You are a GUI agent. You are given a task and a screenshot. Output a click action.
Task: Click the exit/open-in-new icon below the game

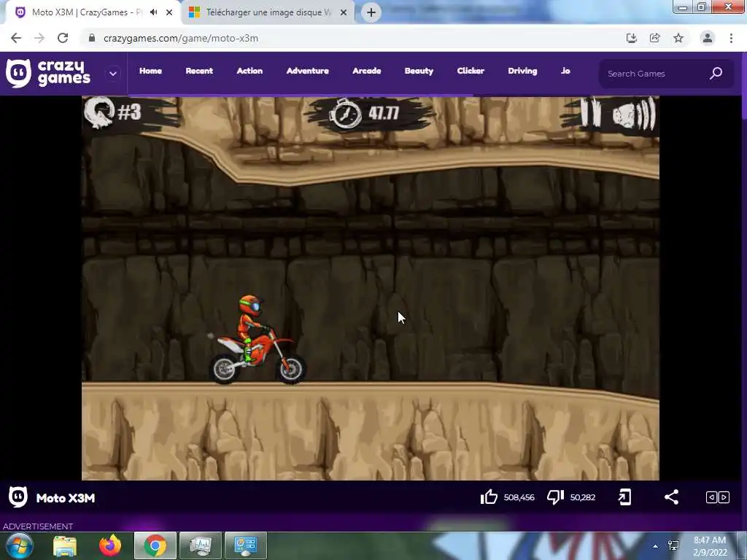tap(624, 497)
